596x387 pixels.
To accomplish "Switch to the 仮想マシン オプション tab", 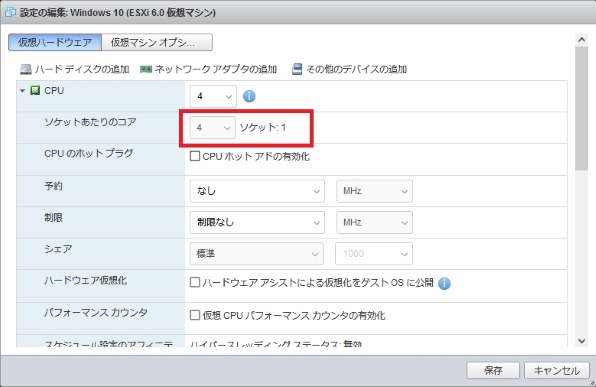I will pos(157,42).
